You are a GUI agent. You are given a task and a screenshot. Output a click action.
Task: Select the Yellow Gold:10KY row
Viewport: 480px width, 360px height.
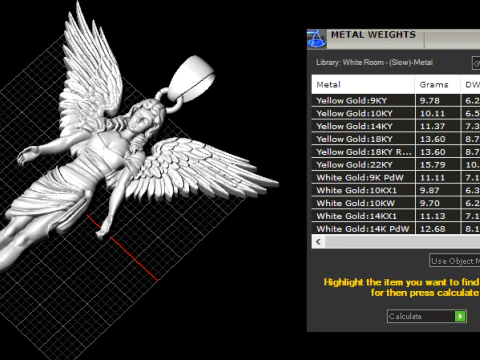(x=396, y=113)
